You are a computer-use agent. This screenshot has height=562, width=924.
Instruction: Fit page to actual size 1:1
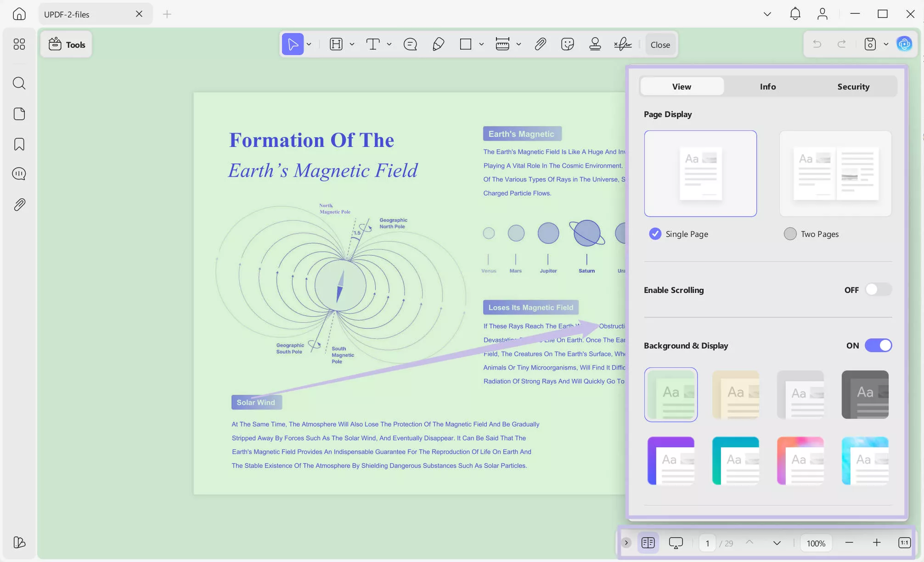[x=904, y=543]
